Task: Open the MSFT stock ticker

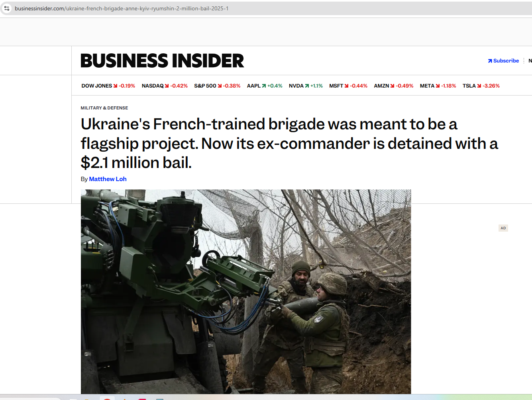Action: click(x=348, y=86)
